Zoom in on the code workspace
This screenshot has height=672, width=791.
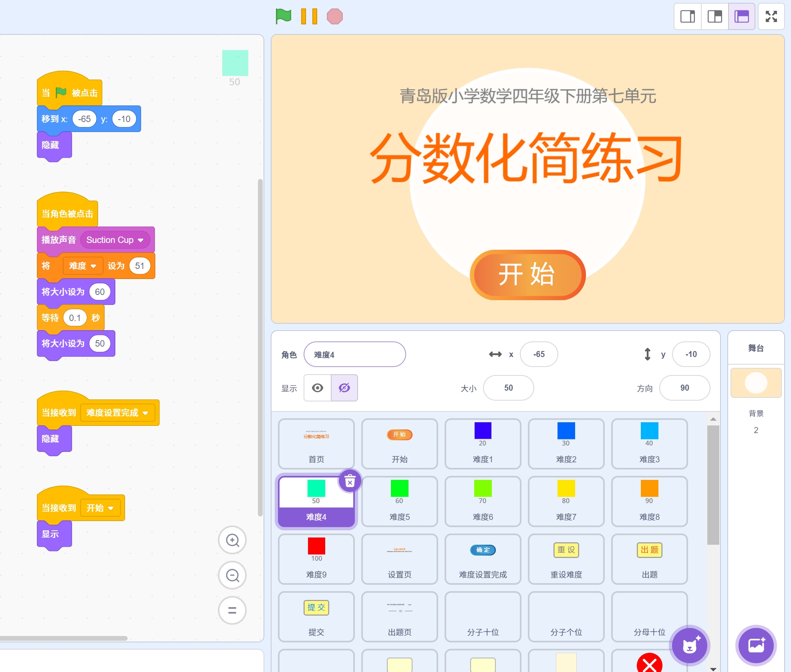pyautogui.click(x=232, y=540)
